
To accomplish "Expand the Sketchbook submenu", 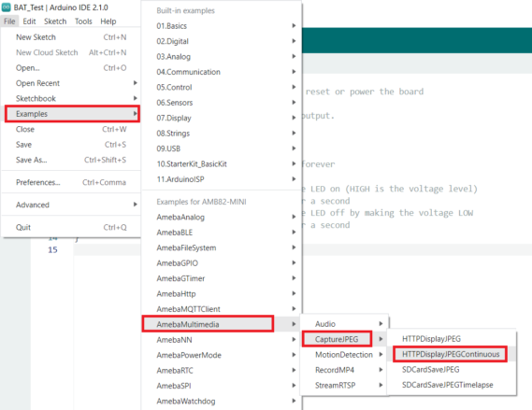I will point(71,99).
